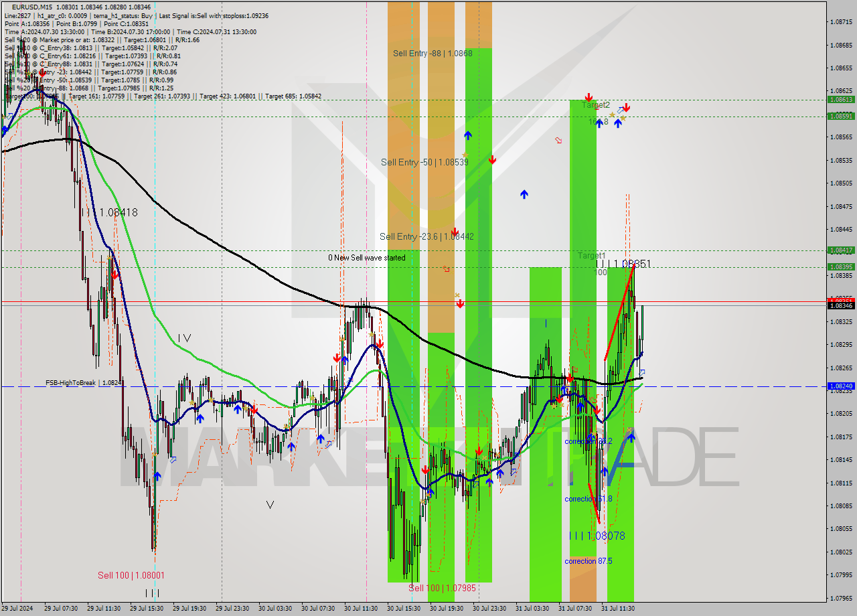
Task: Click the green 1.08613 price tag on axis
Action: click(x=841, y=99)
